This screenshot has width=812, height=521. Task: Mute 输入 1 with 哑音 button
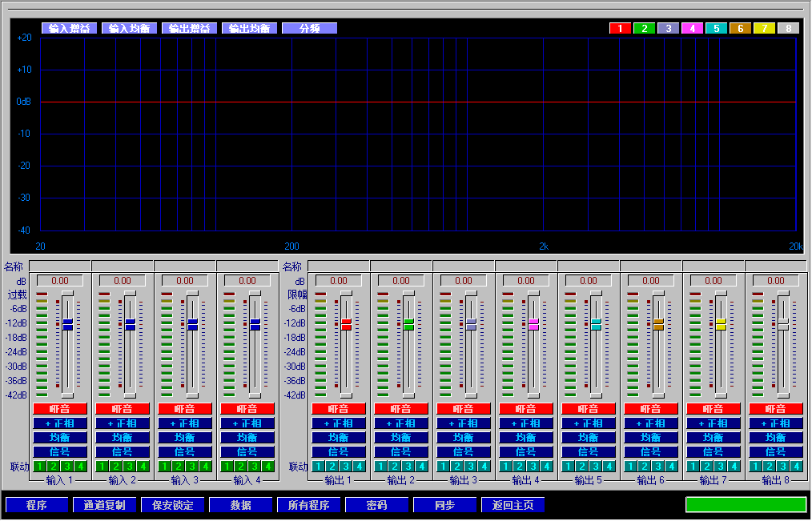click(60, 409)
